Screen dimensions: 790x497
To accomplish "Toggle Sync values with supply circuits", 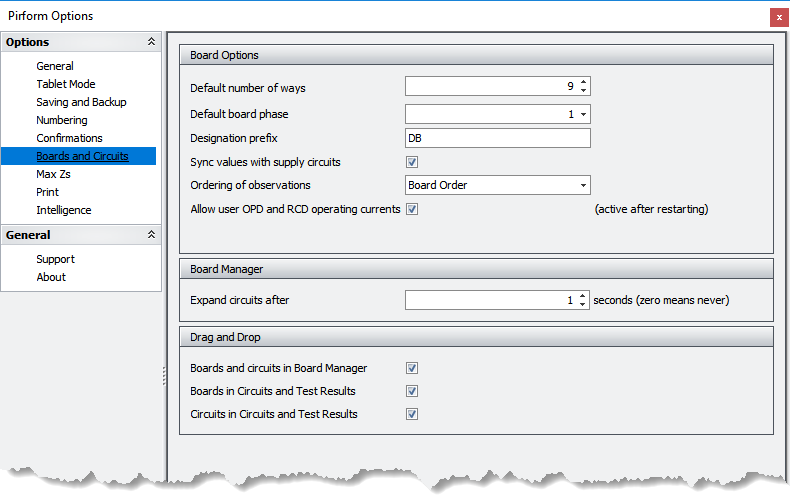I will 412,162.
